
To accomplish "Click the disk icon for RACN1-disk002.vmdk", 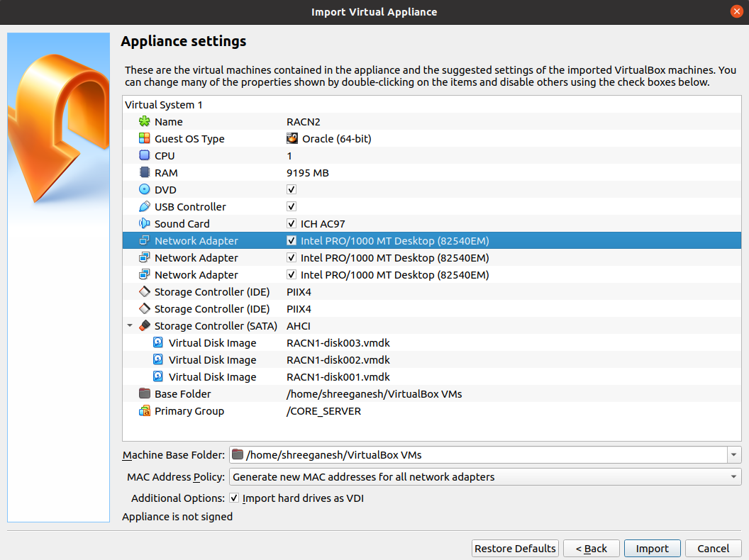I will [158, 359].
